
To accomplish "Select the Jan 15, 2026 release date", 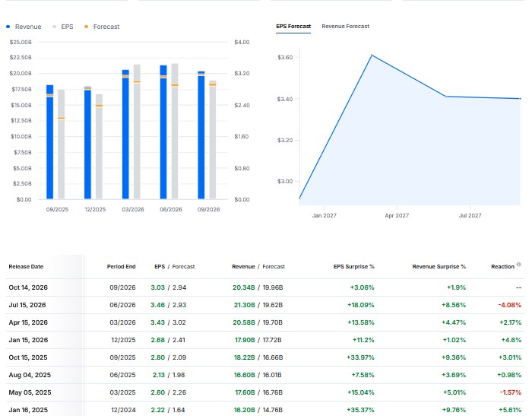I will [x=28, y=340].
